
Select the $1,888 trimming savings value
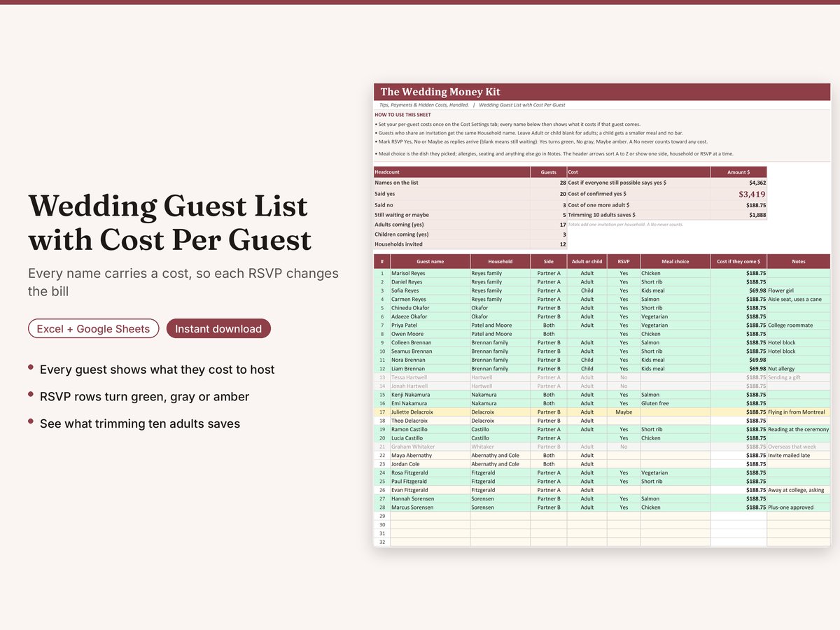(757, 215)
